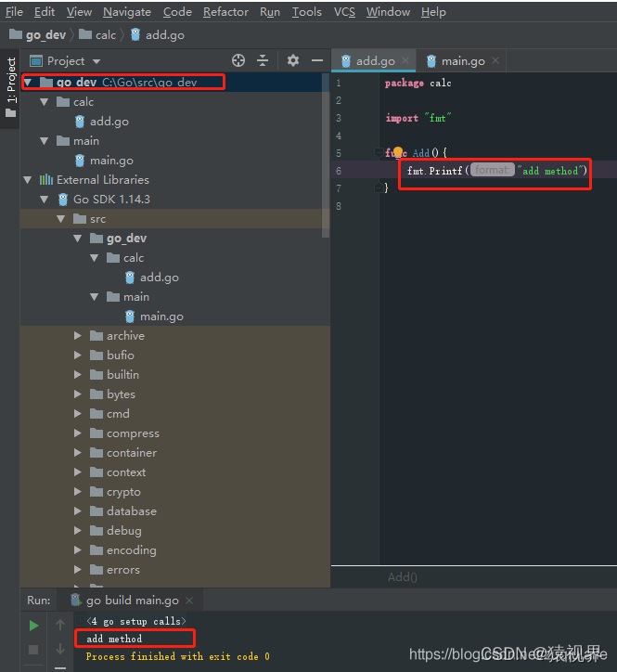Viewport: 617px width, 672px height.
Task: Collapse External Libraries node
Action: coord(28,179)
